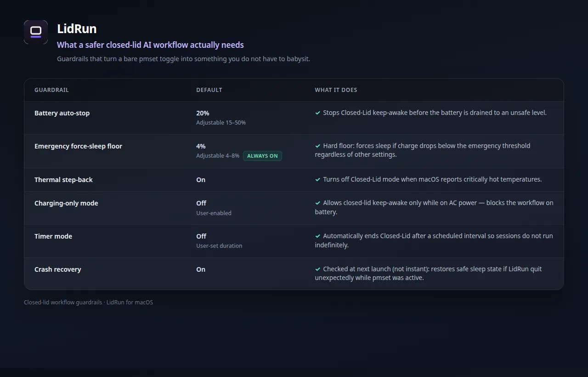
Task: Click the subtitle starting "Guardrails that turn a bare pmset toggle"
Action: (183, 59)
